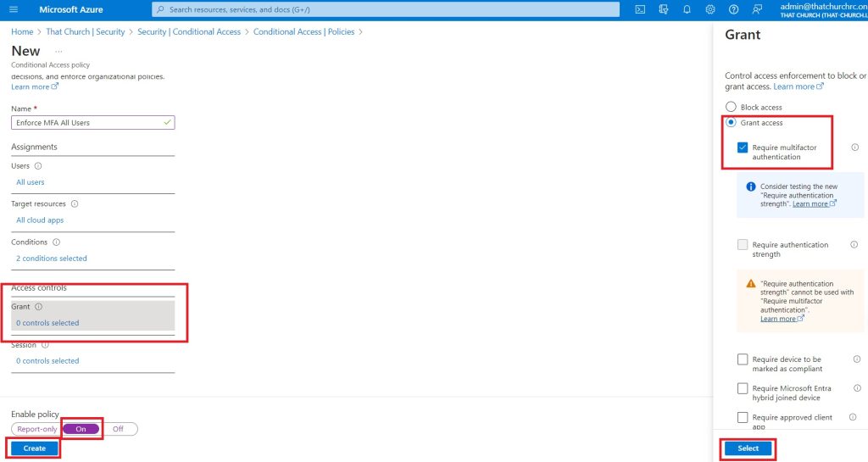Uncheck Require multifactor authentication
The width and height of the screenshot is (868, 462).
(x=743, y=148)
